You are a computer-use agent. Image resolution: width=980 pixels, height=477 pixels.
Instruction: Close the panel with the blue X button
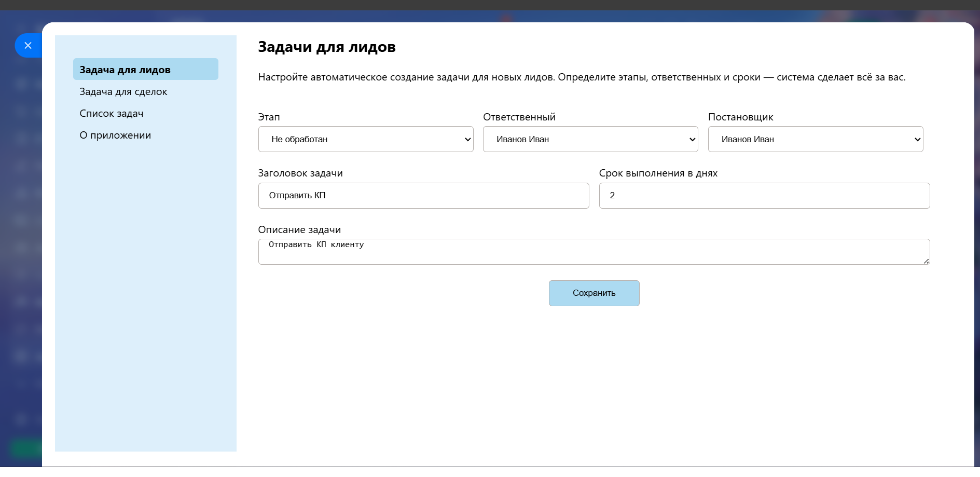coord(28,46)
